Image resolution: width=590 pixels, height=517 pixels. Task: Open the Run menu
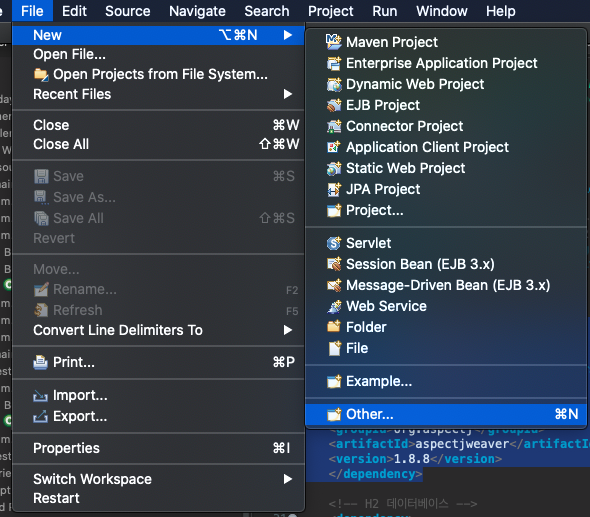pos(385,11)
